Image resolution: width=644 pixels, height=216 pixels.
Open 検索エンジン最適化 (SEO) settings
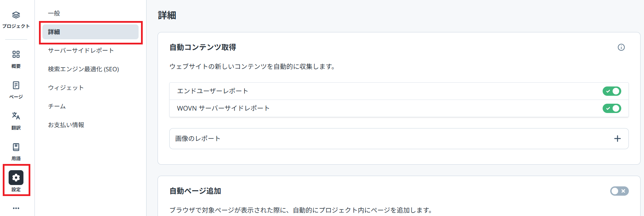[x=83, y=69]
